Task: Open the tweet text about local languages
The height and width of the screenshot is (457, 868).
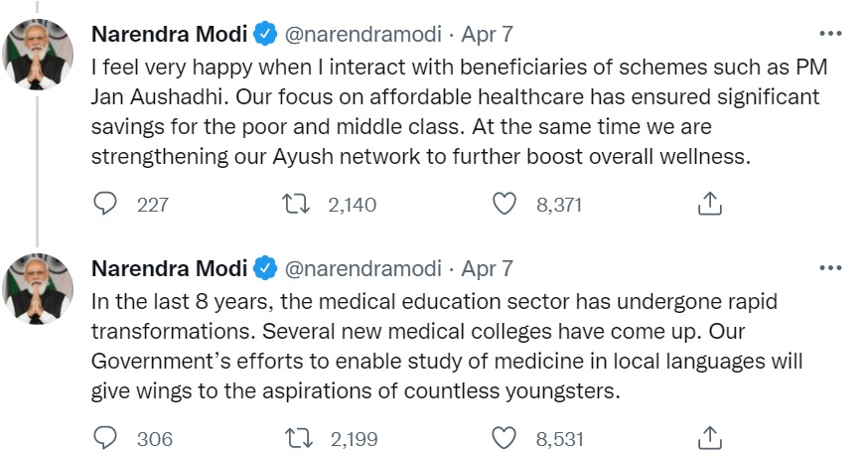Action: [447, 360]
